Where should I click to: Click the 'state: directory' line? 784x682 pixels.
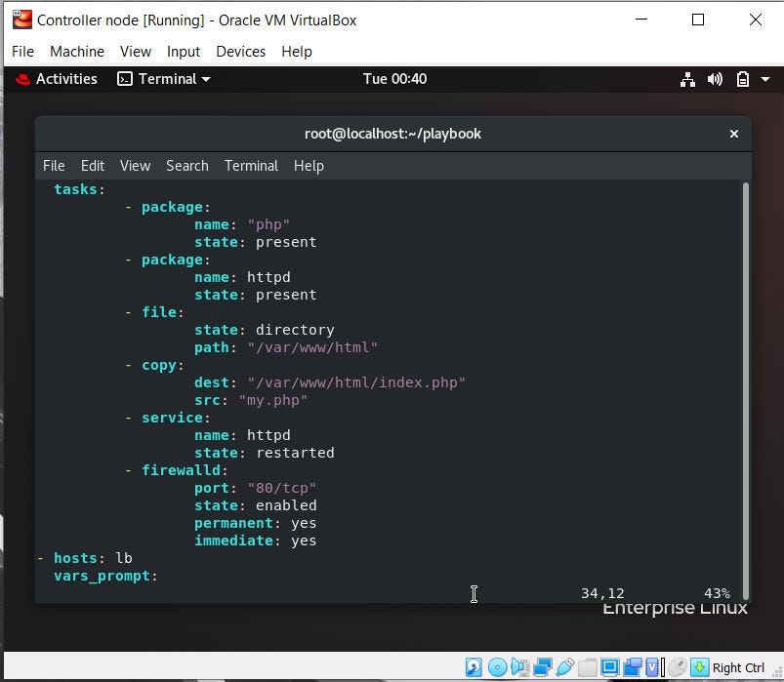pos(264,330)
